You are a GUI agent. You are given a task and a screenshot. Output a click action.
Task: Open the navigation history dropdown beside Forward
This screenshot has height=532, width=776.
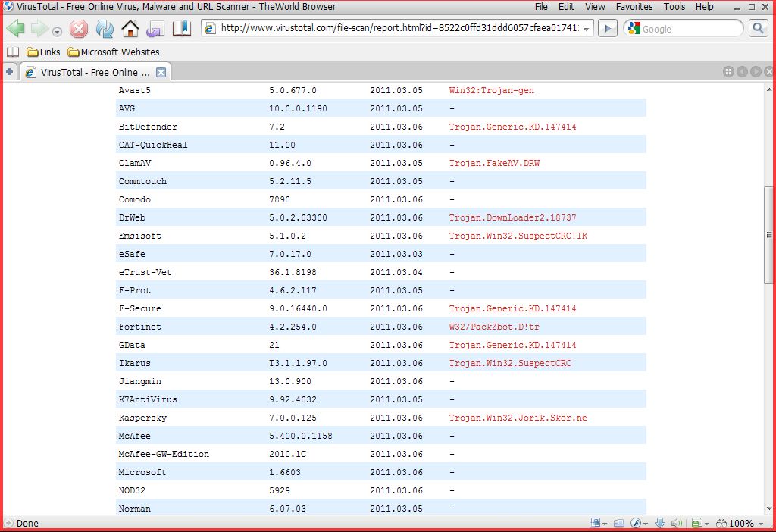point(57,32)
